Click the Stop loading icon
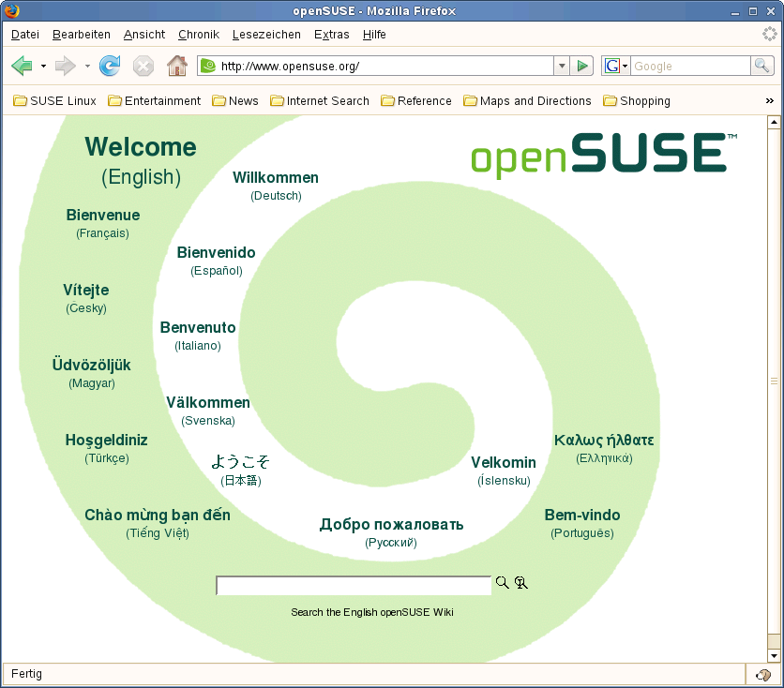 [143, 66]
